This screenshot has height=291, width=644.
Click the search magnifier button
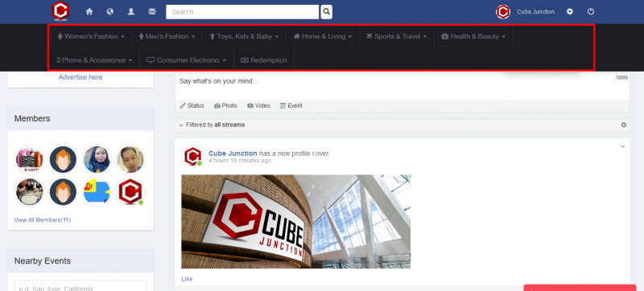point(326,12)
